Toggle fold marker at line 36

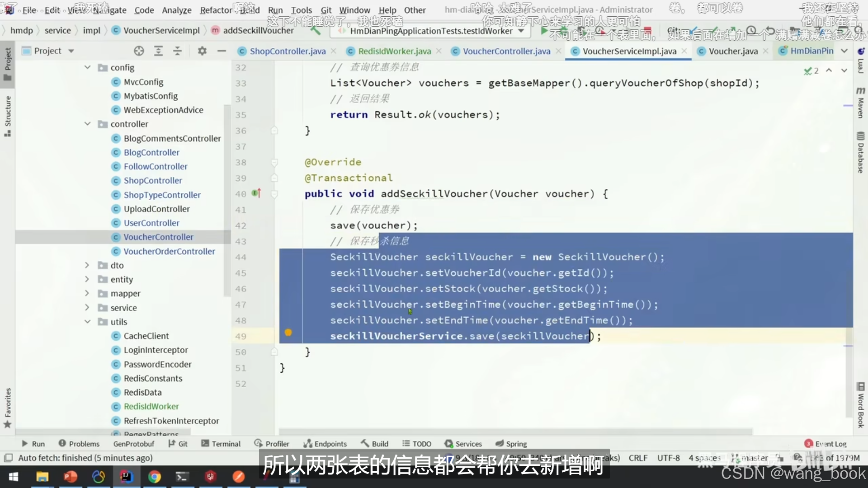point(274,131)
